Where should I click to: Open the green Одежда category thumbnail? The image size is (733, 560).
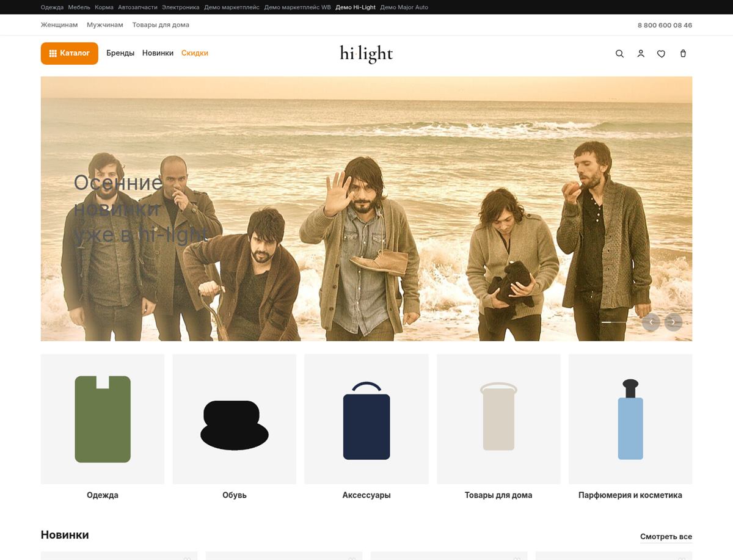point(103,419)
